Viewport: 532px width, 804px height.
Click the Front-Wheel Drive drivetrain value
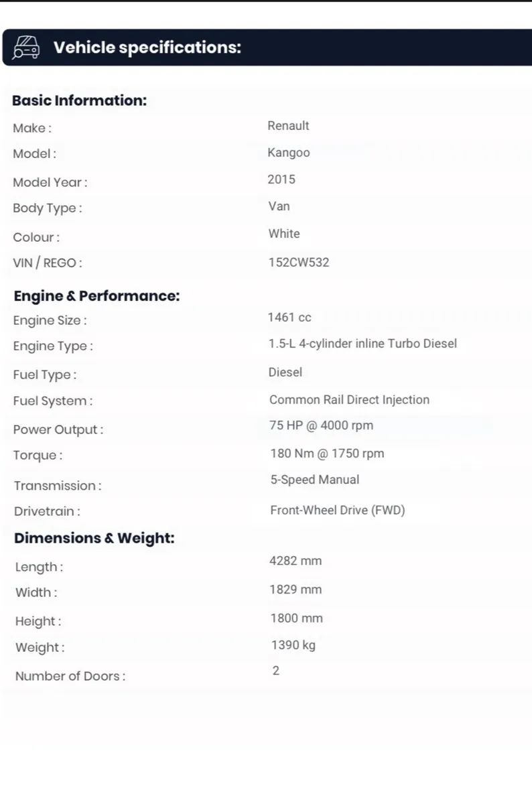(x=338, y=511)
